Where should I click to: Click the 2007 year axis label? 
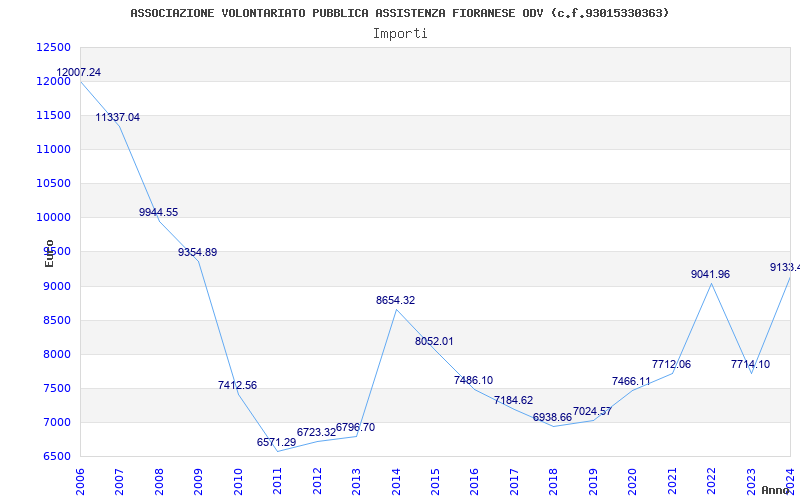pos(119,482)
